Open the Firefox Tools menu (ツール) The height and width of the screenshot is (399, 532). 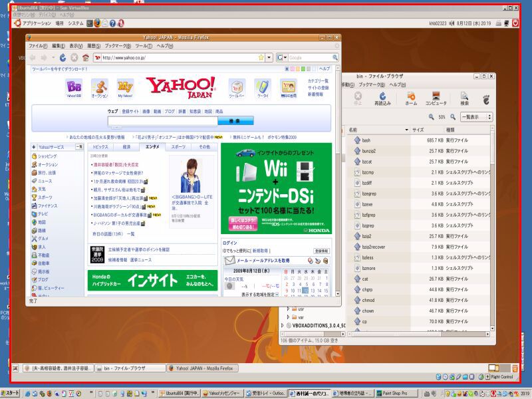click(x=144, y=46)
